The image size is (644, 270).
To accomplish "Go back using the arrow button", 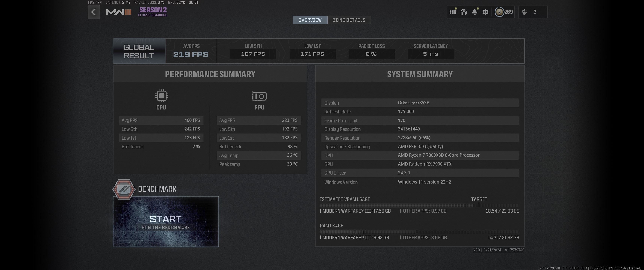I will pos(94,12).
